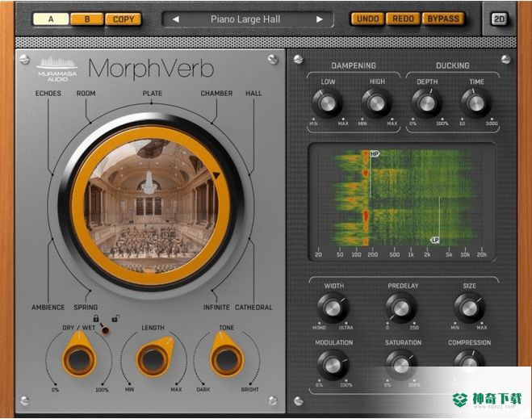Screen dimensions: 532x419
Task: Click the PREDELAY knob
Action: pyautogui.click(x=401, y=308)
